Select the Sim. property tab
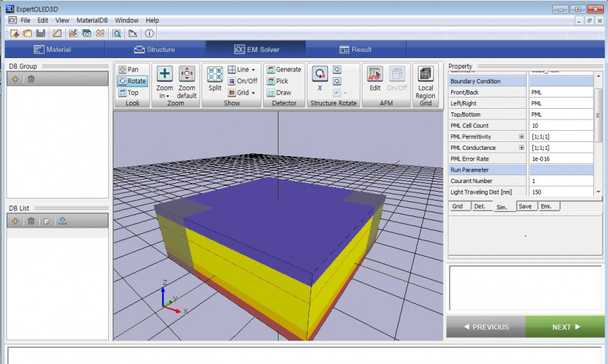 tap(504, 206)
